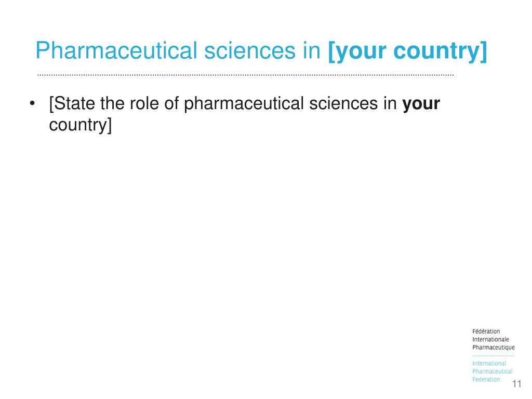This screenshot has width=532, height=399.
Task: Click the "Fédération" logo text
Action: 486,331
